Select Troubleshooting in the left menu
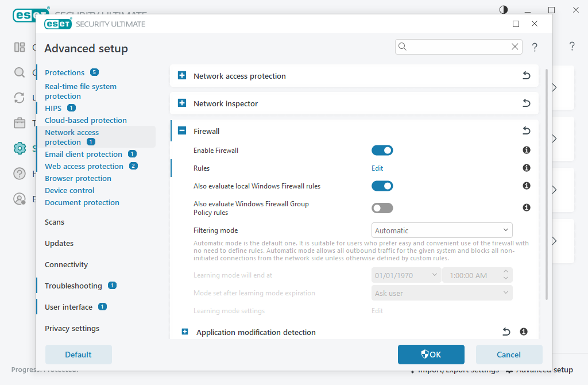 (73, 286)
